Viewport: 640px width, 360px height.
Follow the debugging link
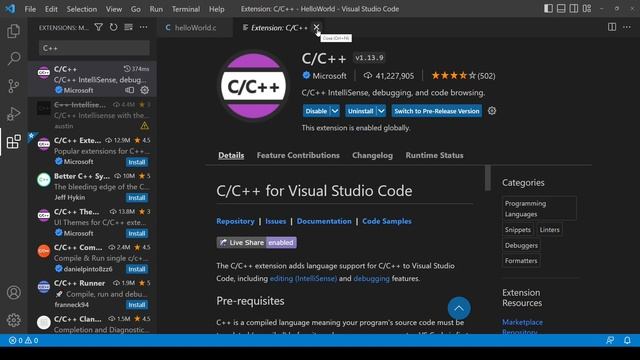pos(371,278)
